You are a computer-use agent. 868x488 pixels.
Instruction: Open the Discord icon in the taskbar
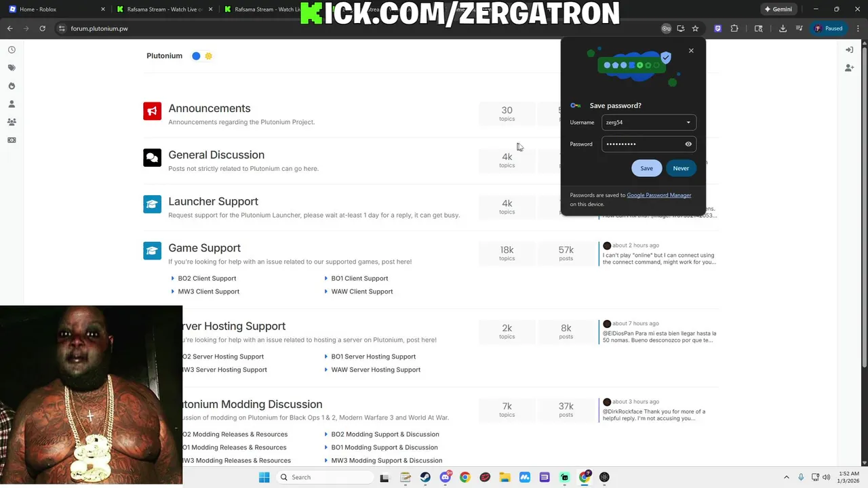click(x=445, y=477)
